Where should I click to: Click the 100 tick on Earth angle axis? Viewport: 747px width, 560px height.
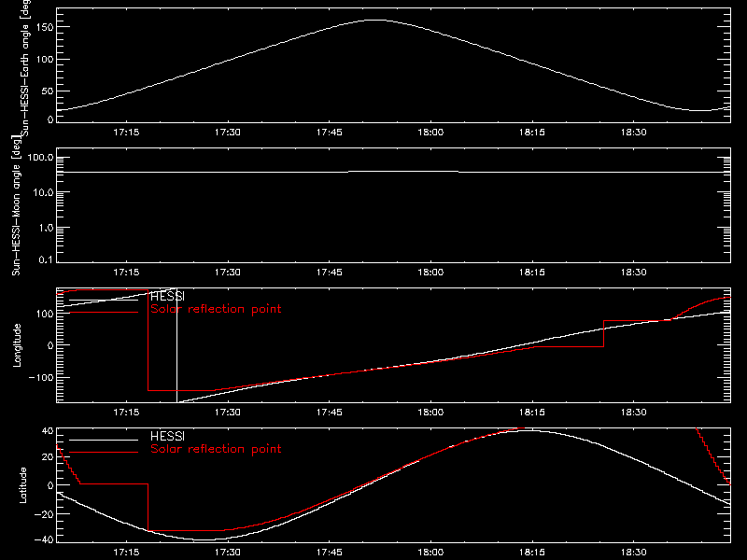pos(45,60)
